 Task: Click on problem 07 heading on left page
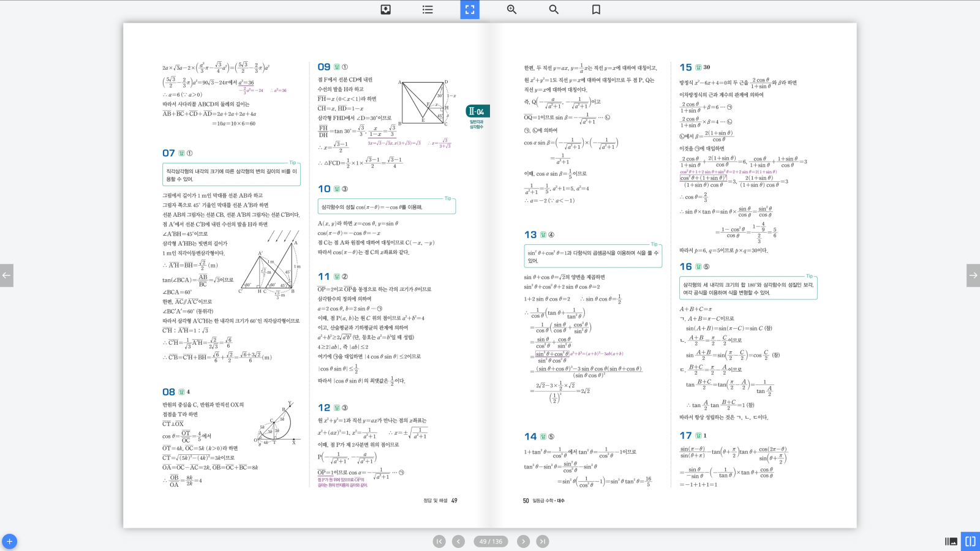point(168,153)
